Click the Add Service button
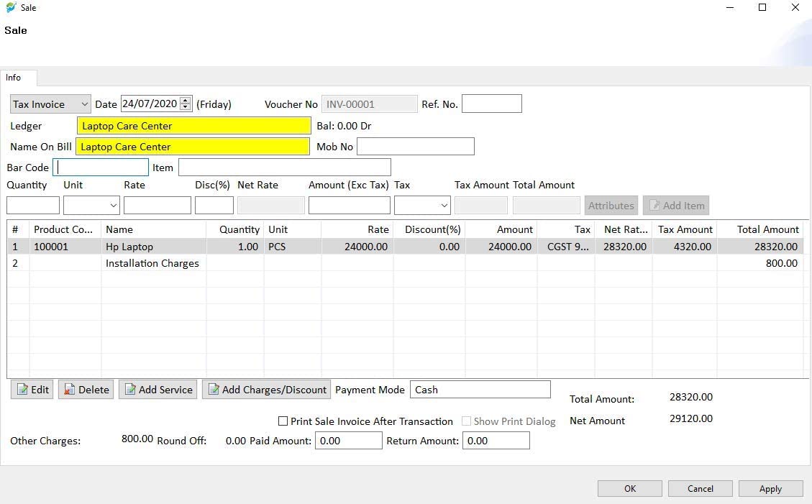This screenshot has width=812, height=504. 158,390
